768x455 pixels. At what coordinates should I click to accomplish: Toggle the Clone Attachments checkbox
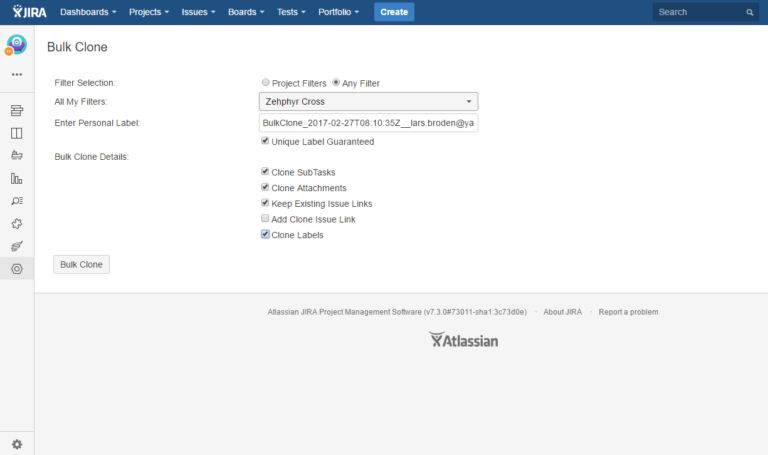click(x=265, y=187)
